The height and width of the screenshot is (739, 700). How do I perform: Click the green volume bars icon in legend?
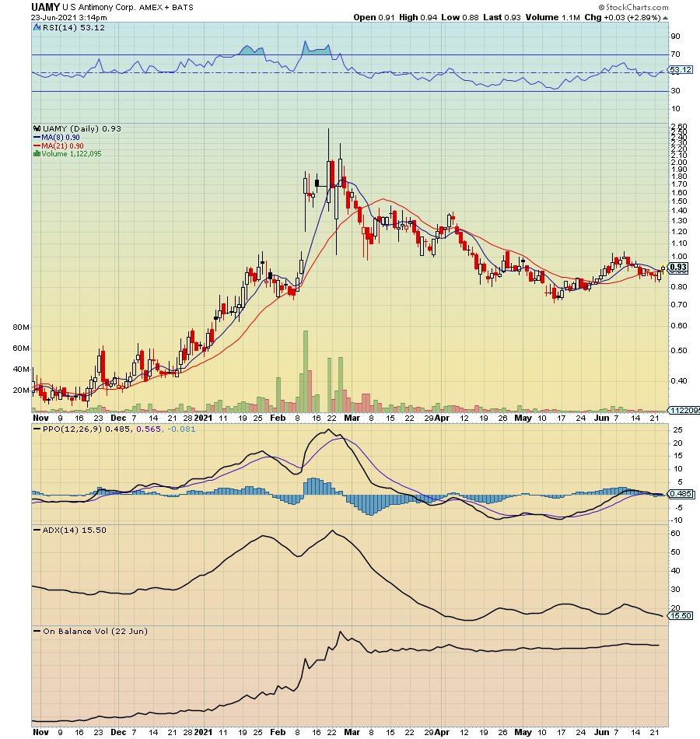tap(37, 154)
